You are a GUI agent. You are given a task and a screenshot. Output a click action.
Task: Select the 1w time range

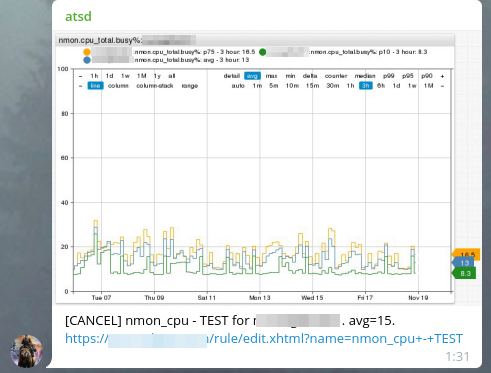tap(125, 76)
